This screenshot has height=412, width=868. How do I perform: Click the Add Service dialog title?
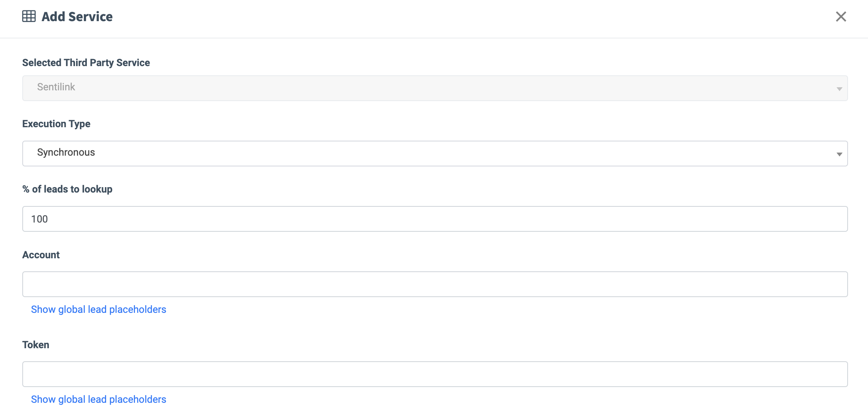(77, 17)
